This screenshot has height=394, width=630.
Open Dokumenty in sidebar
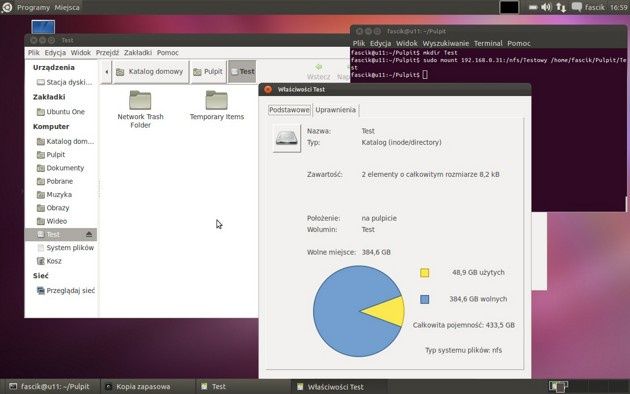pyautogui.click(x=60, y=168)
